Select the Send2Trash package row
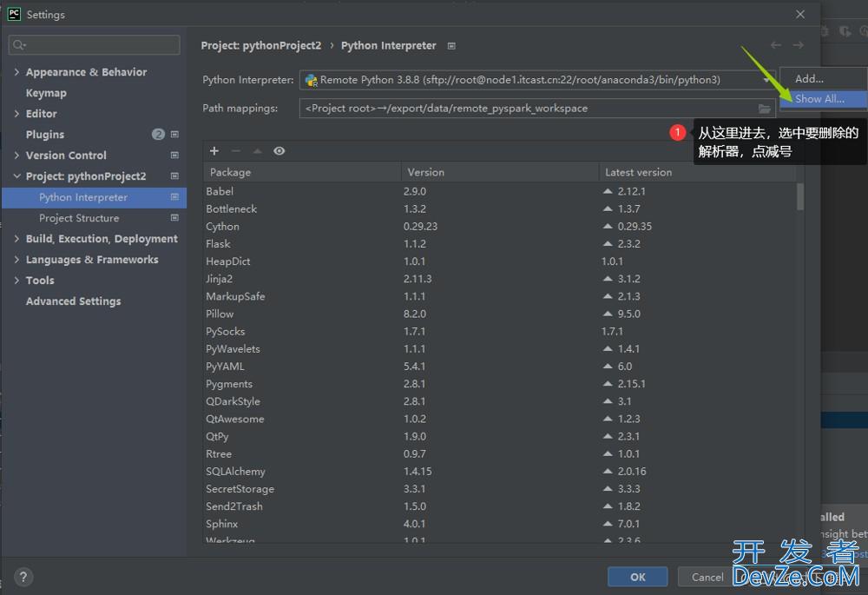The image size is (868, 595). pyautogui.click(x=501, y=506)
